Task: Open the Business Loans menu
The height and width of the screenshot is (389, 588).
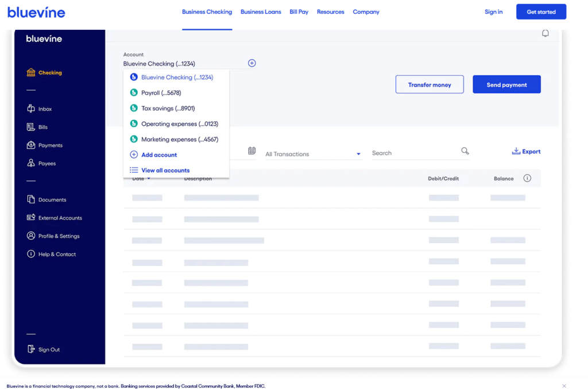Action: click(x=261, y=12)
